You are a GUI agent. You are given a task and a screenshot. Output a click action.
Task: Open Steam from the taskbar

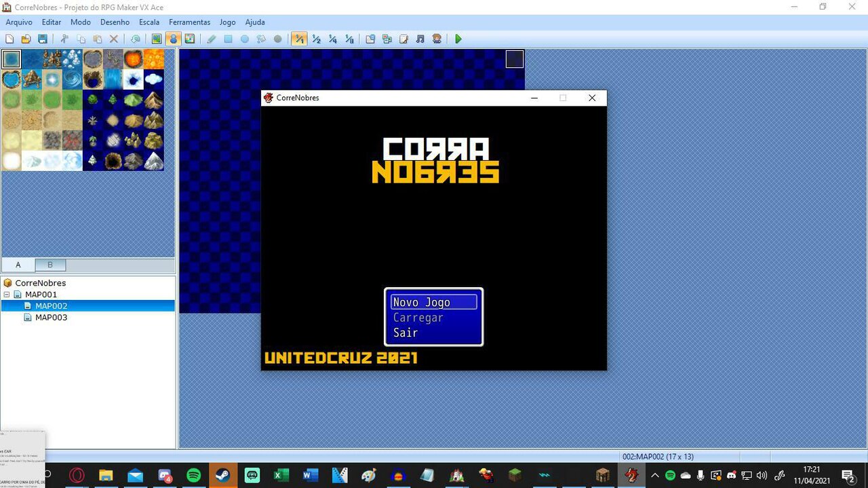(x=222, y=475)
